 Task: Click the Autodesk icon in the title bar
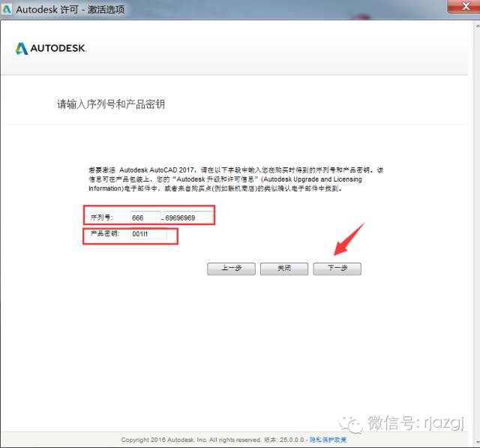[x=8, y=9]
